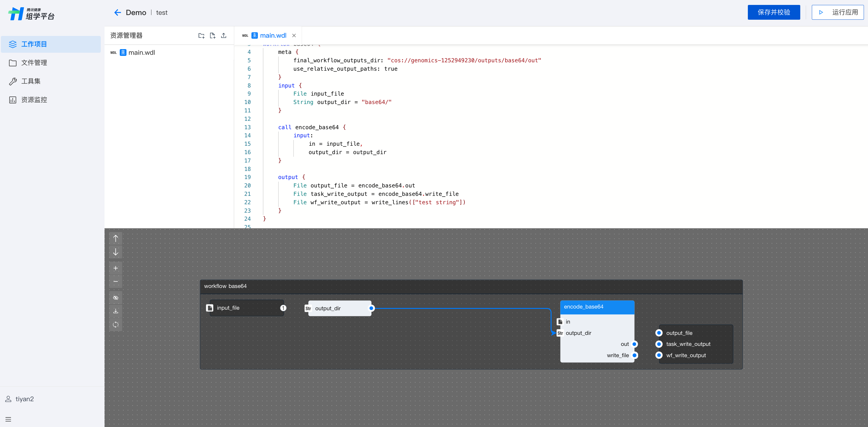Click the download icon on canvas toolbar

116,311
